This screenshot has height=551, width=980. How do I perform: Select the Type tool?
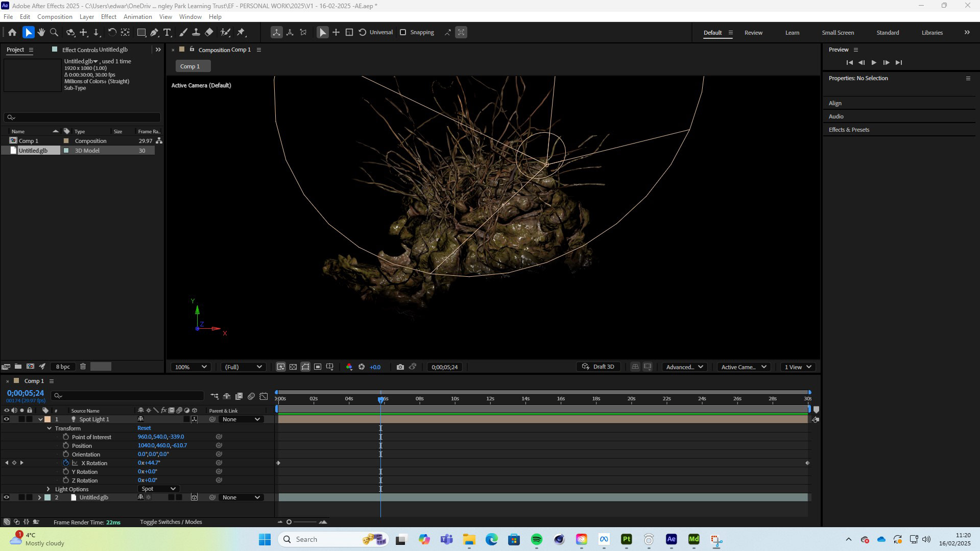point(167,32)
